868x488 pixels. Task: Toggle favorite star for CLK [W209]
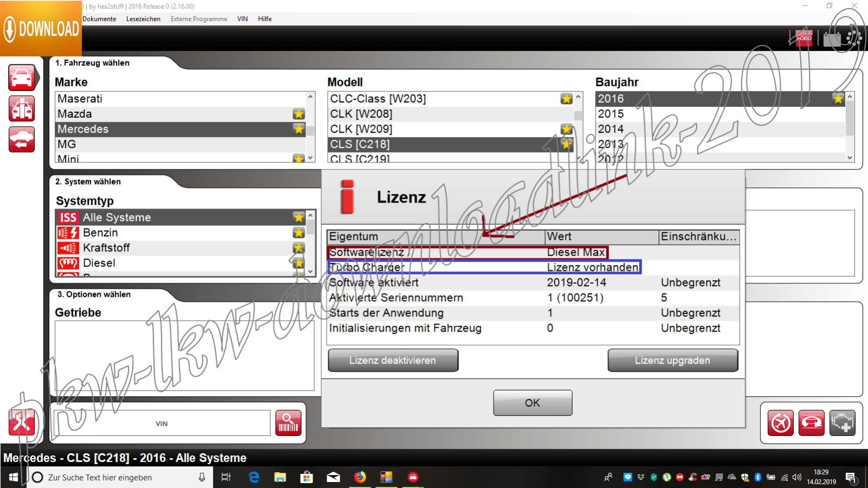pos(566,129)
